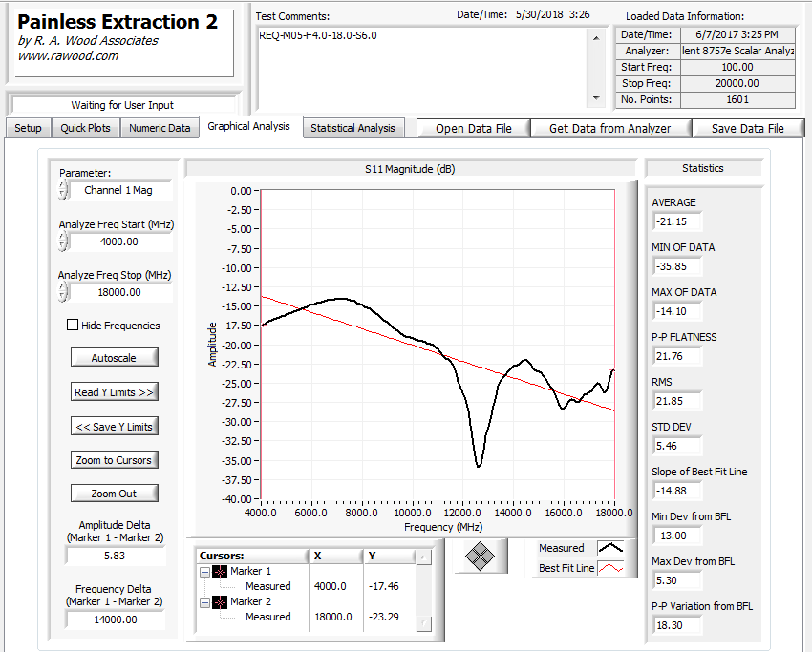Click the Marker 2 crosshair icon
812x652 pixels.
[x=220, y=602]
